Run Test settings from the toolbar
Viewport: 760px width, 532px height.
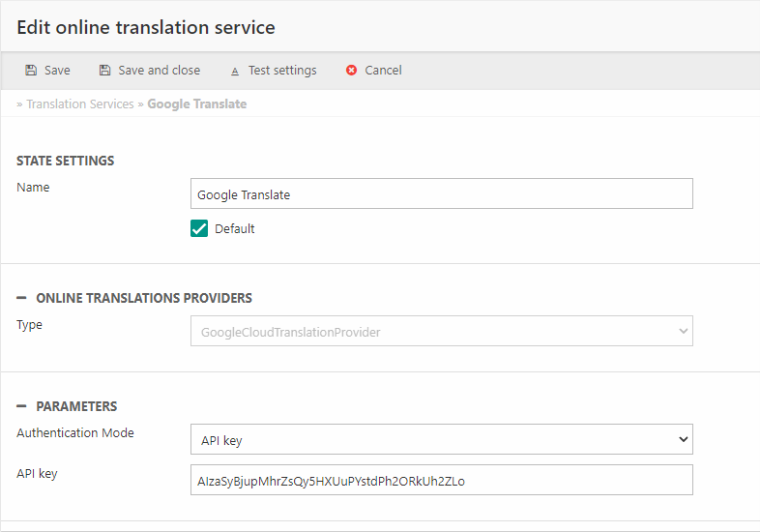pos(281,71)
